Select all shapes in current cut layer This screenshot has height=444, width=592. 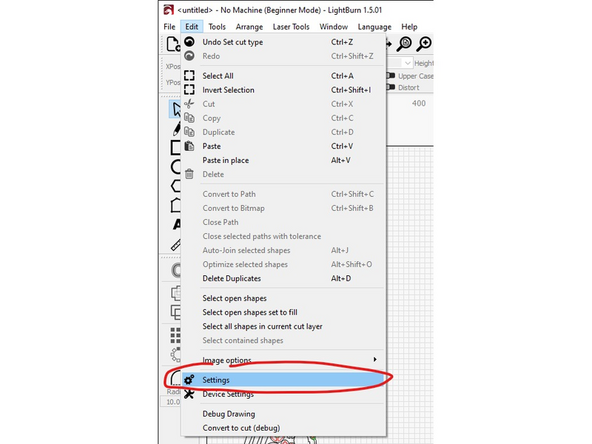pos(283,326)
